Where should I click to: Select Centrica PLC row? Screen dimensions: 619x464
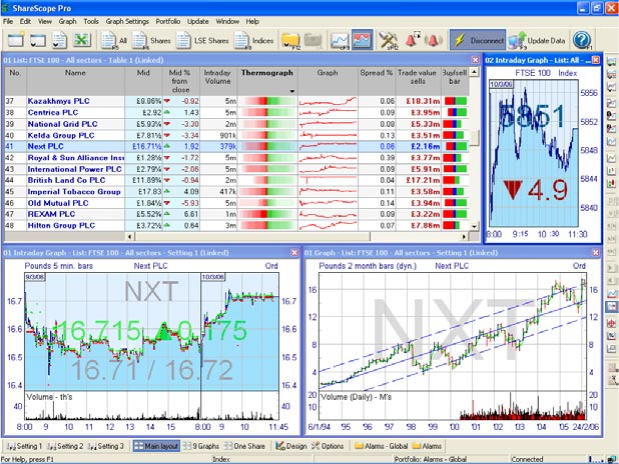tap(237, 113)
